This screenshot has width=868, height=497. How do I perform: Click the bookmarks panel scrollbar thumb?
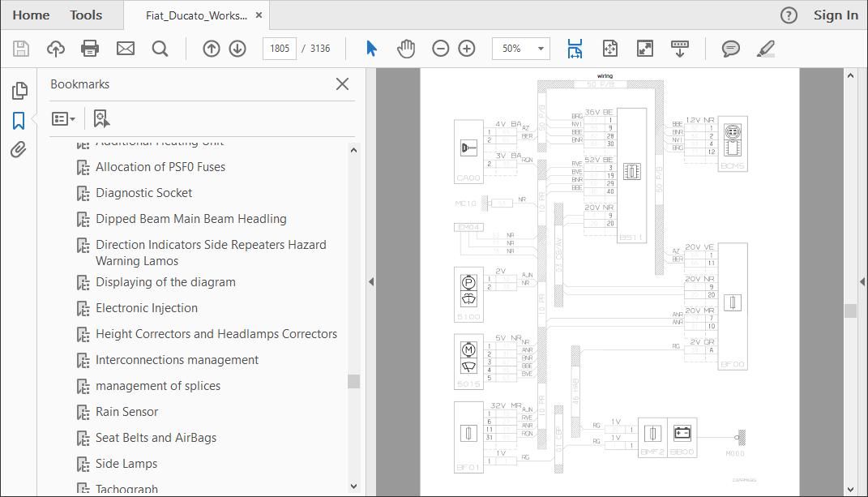click(353, 381)
